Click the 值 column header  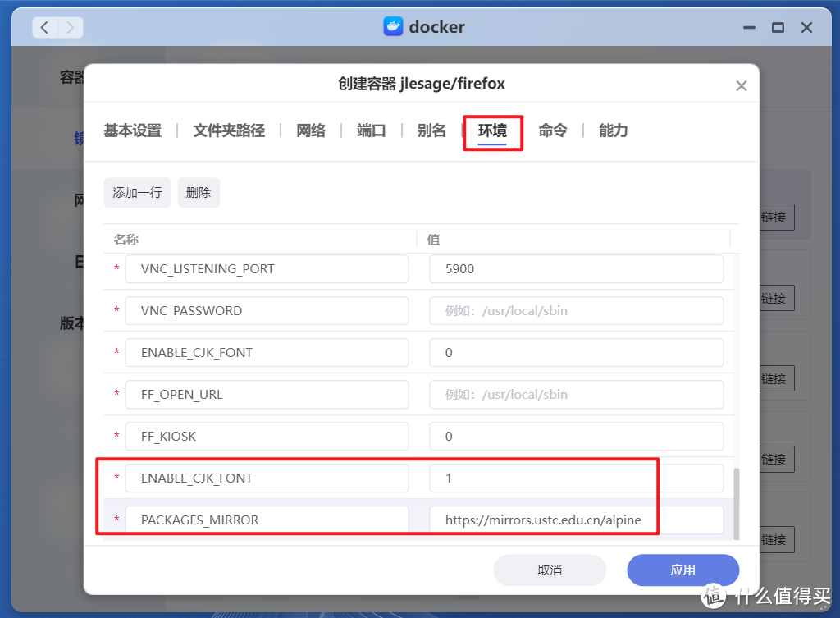433,239
